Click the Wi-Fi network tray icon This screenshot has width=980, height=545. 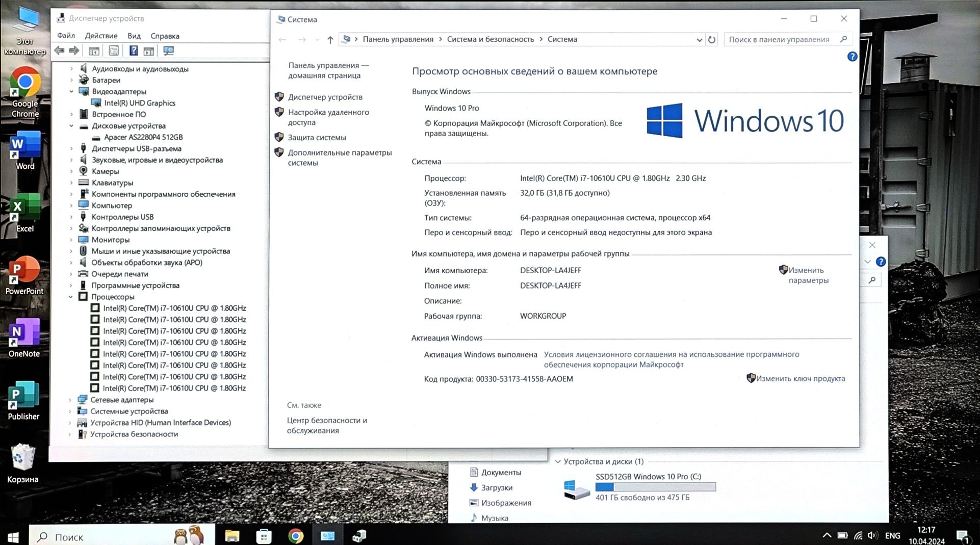[x=858, y=535]
